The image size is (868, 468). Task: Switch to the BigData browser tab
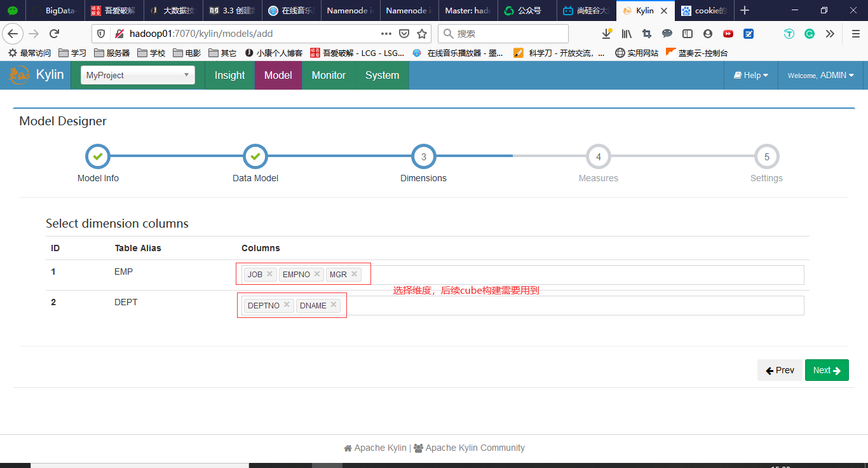[56, 10]
